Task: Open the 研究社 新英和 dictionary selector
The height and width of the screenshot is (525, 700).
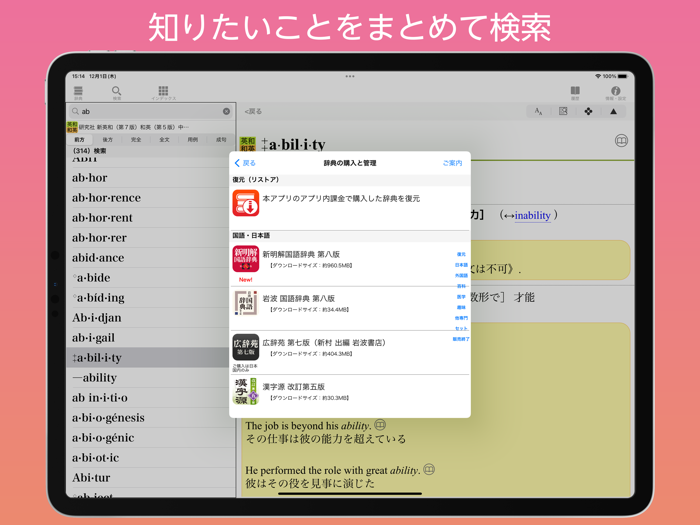Action: [151, 127]
